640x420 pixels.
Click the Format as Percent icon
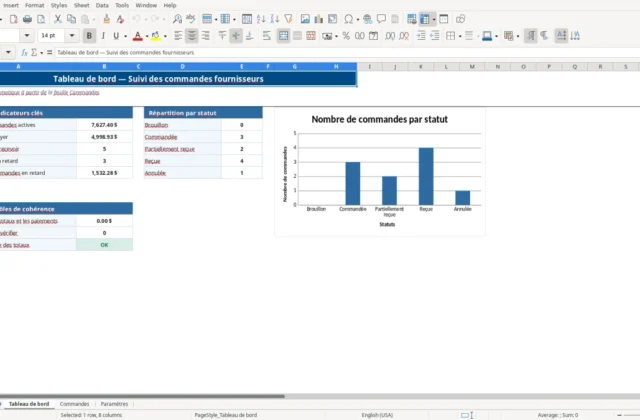(346, 36)
